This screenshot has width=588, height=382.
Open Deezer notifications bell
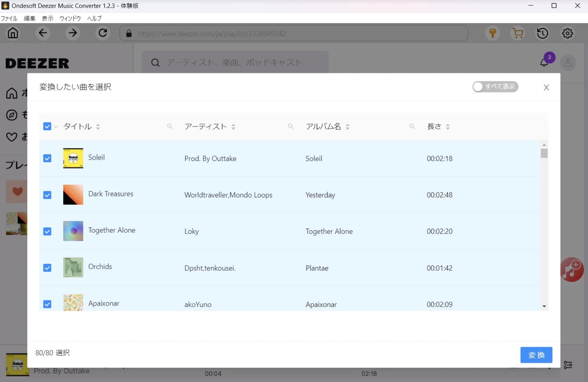click(x=544, y=63)
